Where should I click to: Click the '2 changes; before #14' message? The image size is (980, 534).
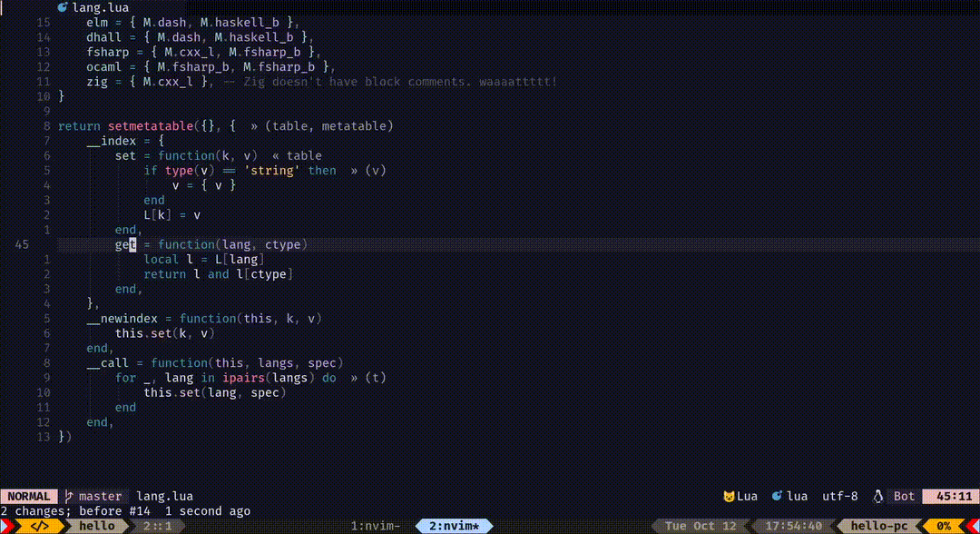pos(75,511)
